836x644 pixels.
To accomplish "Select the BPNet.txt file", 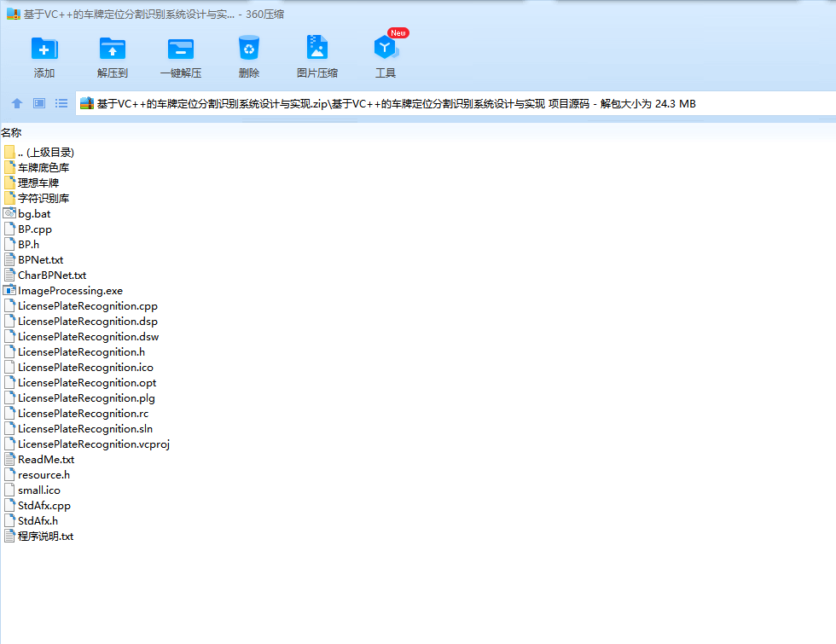I will point(33,260).
